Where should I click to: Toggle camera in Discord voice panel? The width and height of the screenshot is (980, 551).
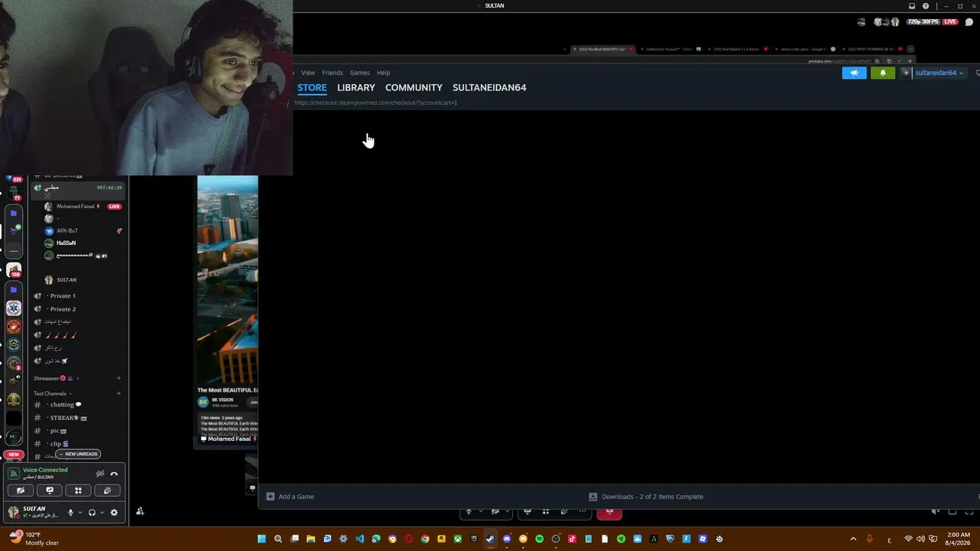tap(21, 491)
